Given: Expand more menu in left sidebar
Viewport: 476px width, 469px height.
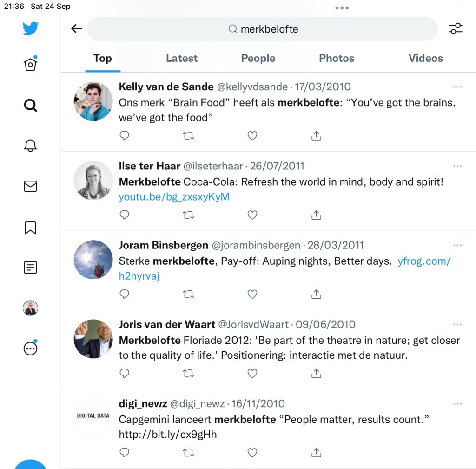Looking at the screenshot, I should [x=30, y=348].
